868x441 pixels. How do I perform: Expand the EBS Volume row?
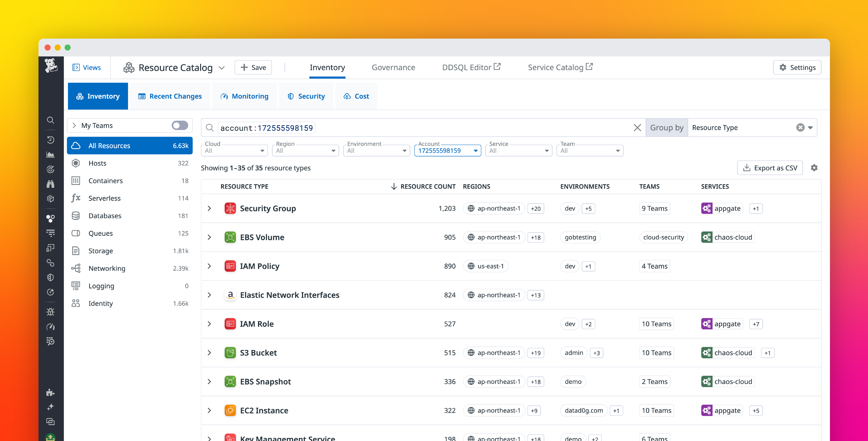(x=210, y=237)
